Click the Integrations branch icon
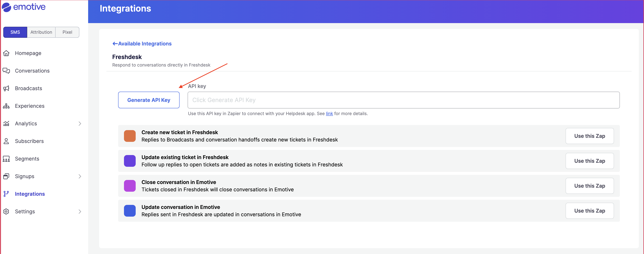The image size is (644, 254). [x=6, y=194]
